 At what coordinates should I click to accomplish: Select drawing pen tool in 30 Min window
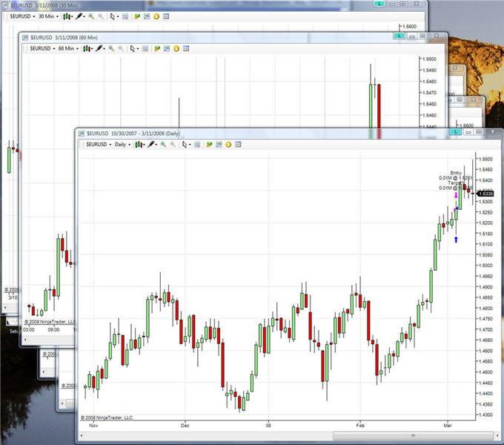point(79,16)
